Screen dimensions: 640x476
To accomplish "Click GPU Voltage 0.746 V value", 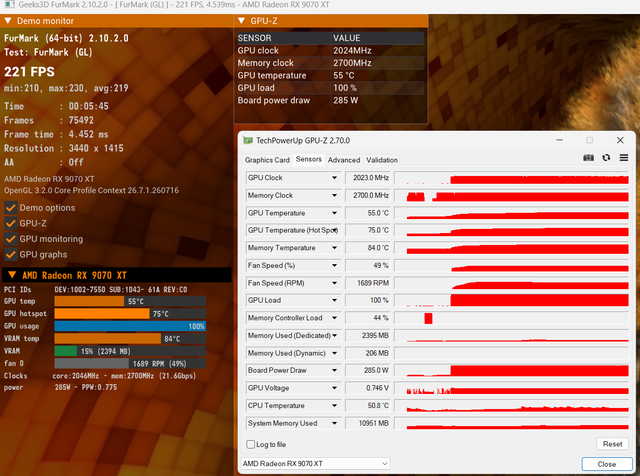I will click(x=368, y=388).
